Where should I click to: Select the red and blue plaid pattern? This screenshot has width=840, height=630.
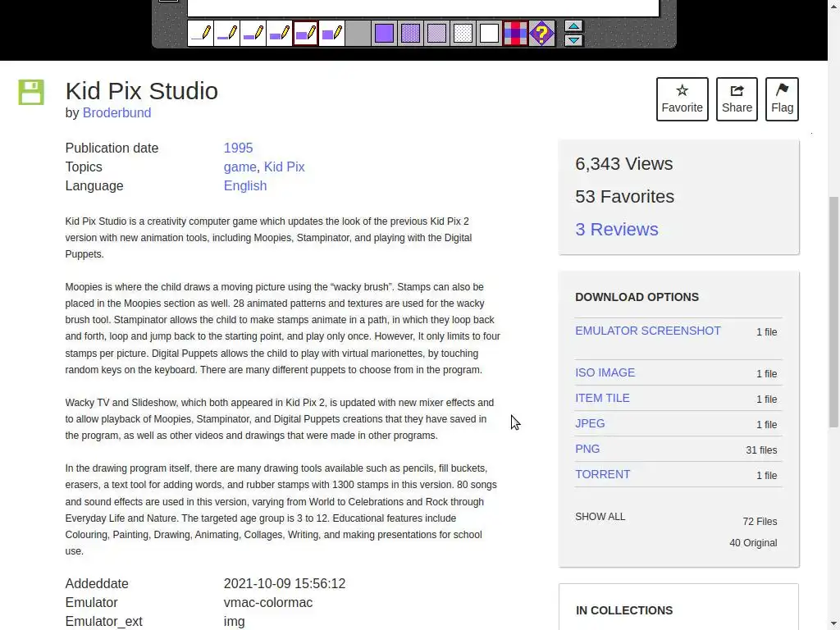[515, 33]
